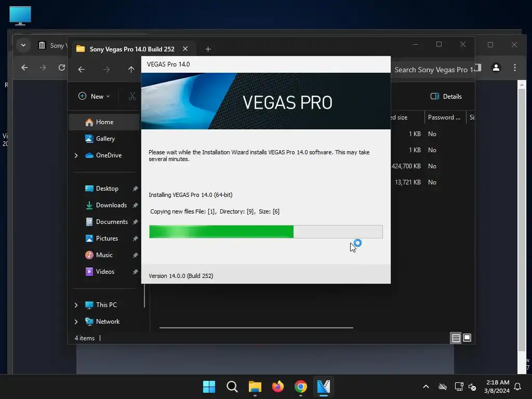Open File Explorer from the taskbar
Viewport: 532px width, 399px height.
point(255,387)
